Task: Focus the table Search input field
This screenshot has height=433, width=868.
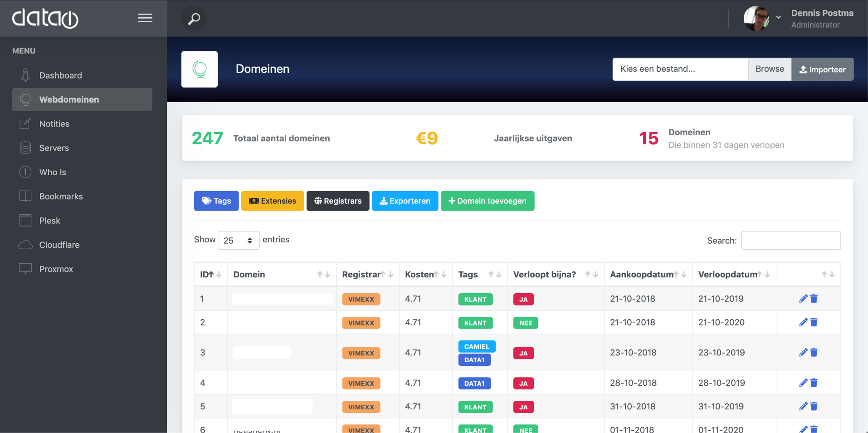Action: 790,241
